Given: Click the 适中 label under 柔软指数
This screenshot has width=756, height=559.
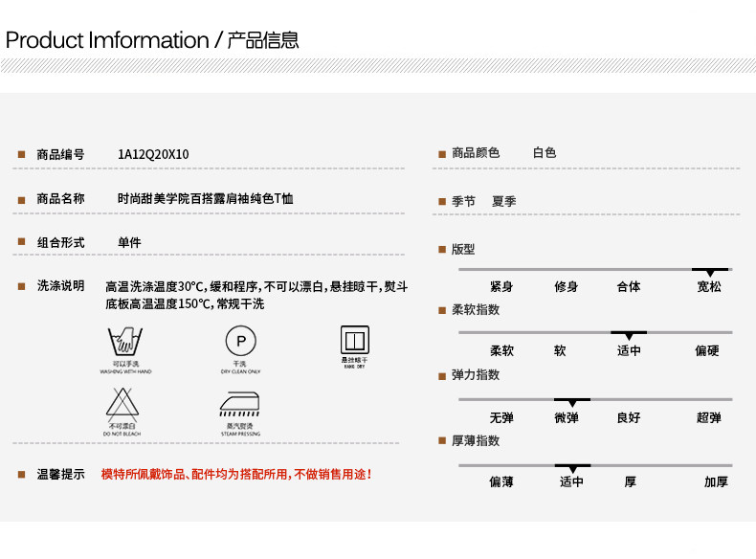Looking at the screenshot, I should coord(629,350).
